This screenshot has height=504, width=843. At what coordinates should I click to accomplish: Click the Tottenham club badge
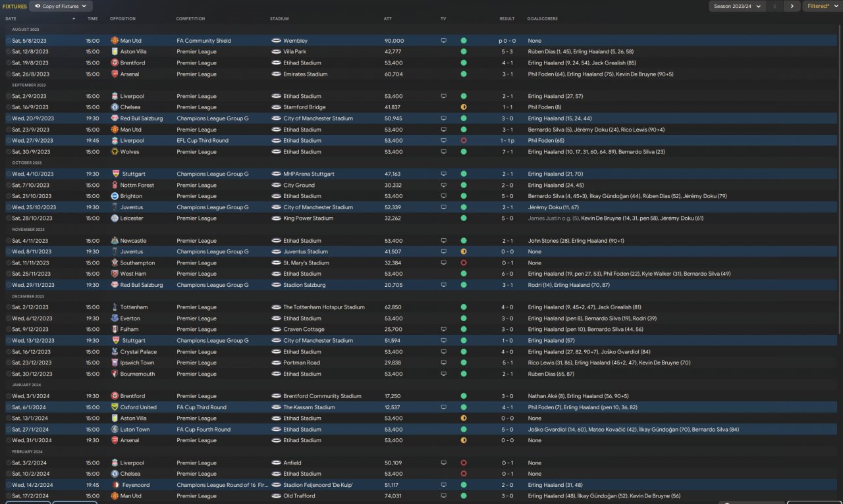point(115,307)
